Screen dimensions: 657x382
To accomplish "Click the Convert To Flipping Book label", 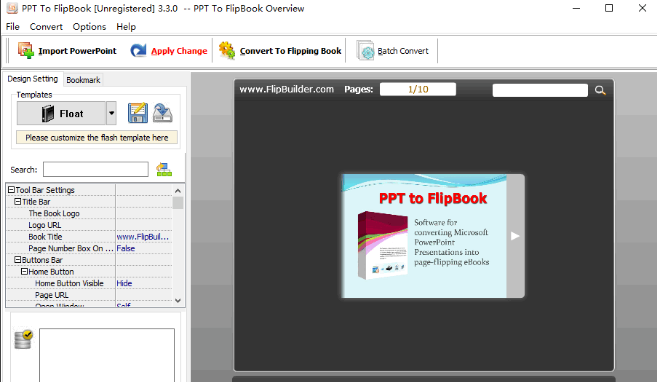I will (x=290, y=51).
